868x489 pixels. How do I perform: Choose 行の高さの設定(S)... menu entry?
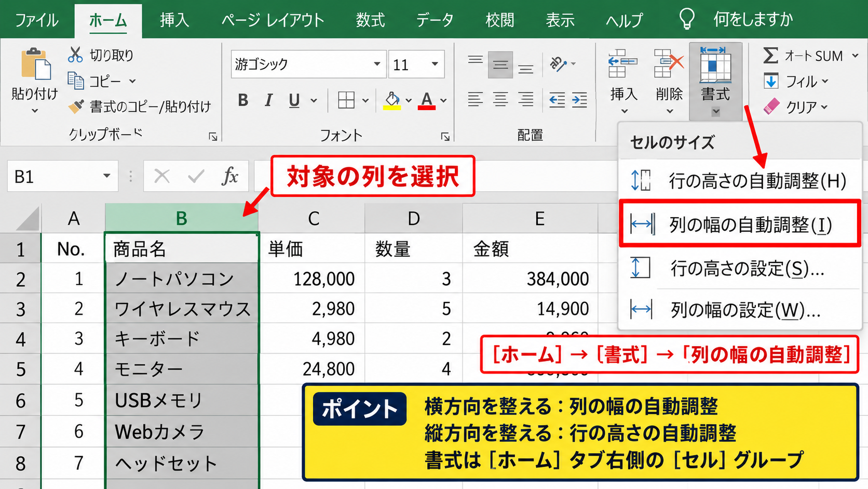coord(740,268)
